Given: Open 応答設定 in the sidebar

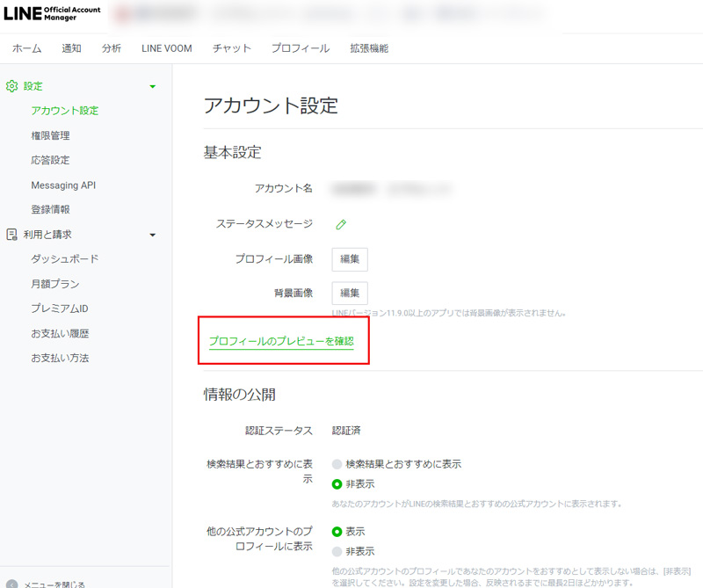Looking at the screenshot, I should pos(50,160).
